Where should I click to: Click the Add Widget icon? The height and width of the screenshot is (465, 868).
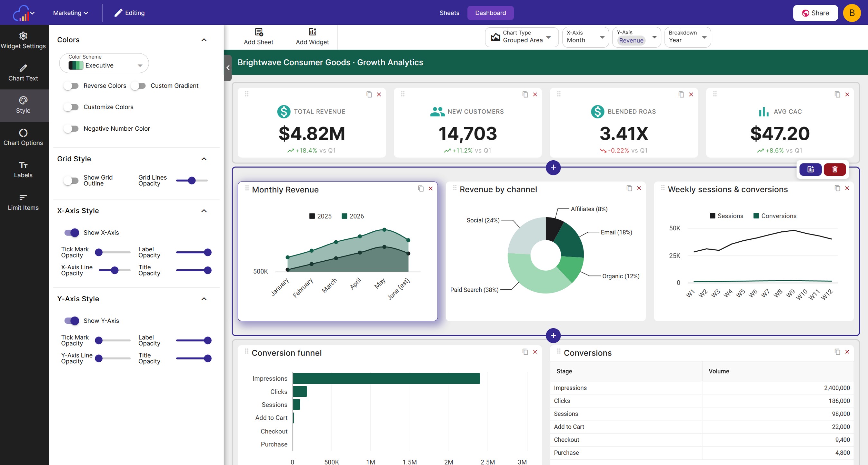pyautogui.click(x=312, y=32)
